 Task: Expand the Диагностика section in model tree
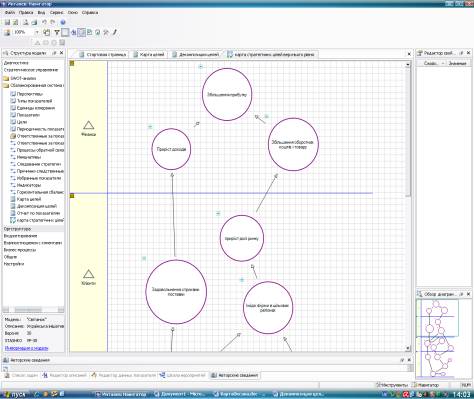click(16, 63)
